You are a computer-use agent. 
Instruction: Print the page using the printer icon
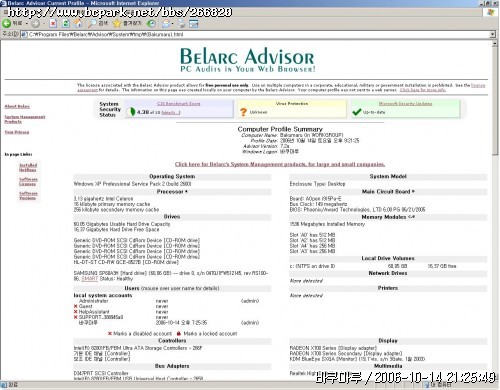click(x=181, y=23)
